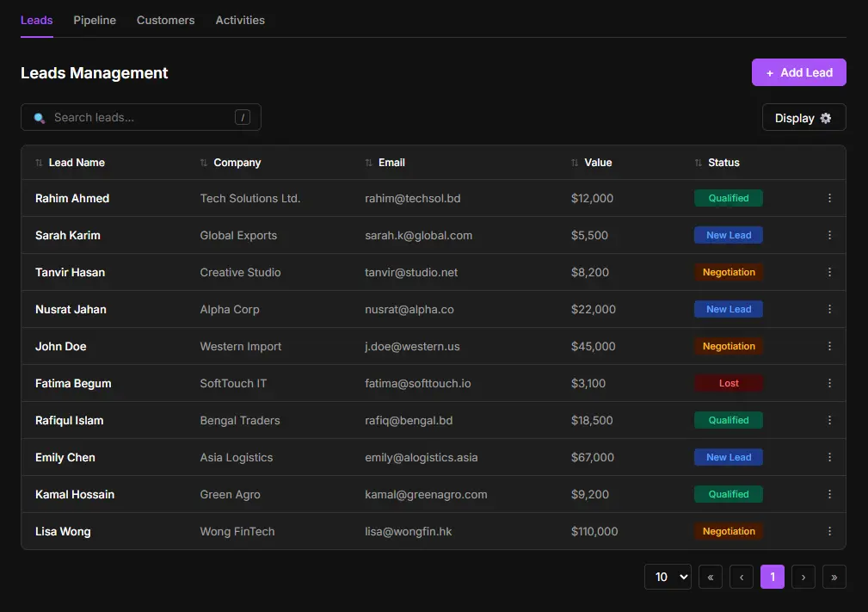Click the Lost status badge for Fatima Begum
868x612 pixels.
728,383
